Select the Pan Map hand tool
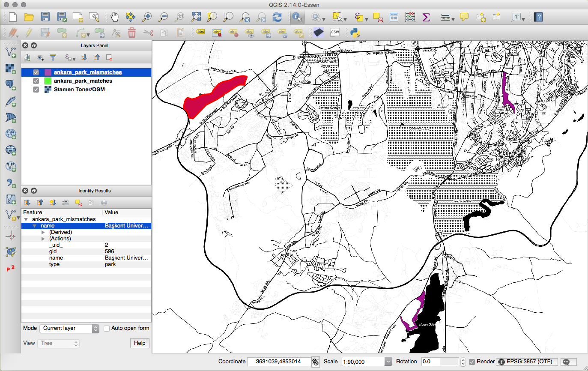The width and height of the screenshot is (588, 371). tap(114, 17)
